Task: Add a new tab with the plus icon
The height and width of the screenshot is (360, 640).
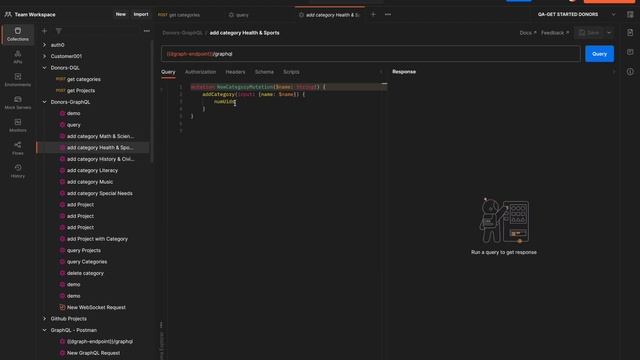Action: [x=373, y=15]
